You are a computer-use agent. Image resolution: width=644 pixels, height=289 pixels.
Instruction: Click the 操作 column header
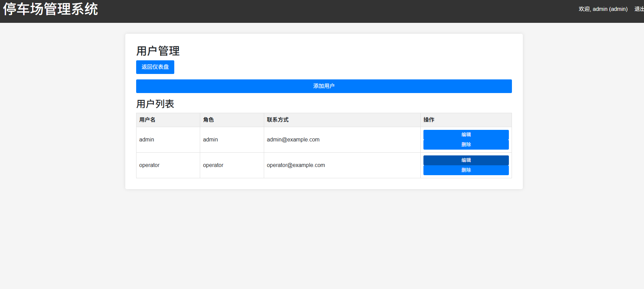click(x=466, y=120)
